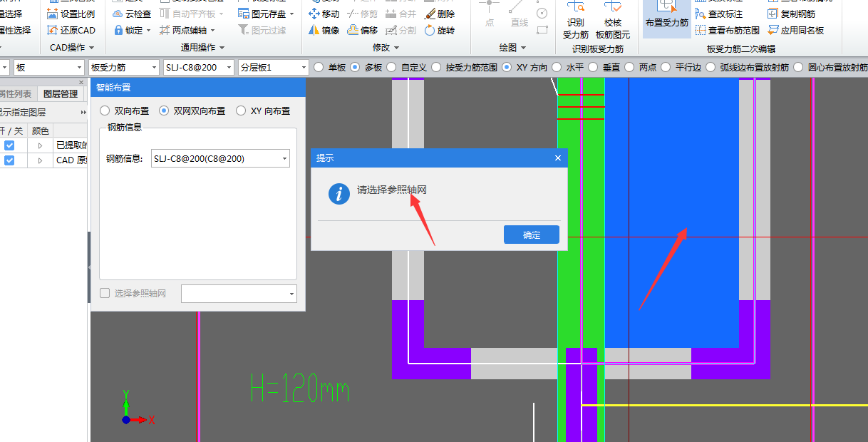Click the H=120mm annotation text
Image resolution: width=868 pixels, height=442 pixels.
(301, 389)
